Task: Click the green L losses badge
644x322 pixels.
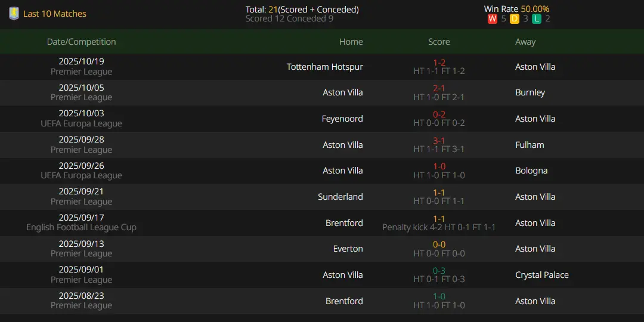Action: tap(537, 19)
